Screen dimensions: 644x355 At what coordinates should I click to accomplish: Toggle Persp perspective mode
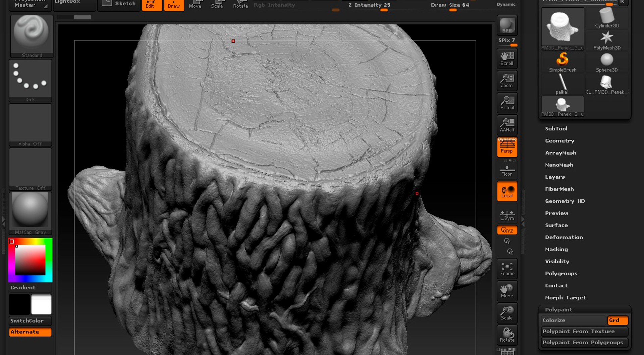click(x=507, y=147)
